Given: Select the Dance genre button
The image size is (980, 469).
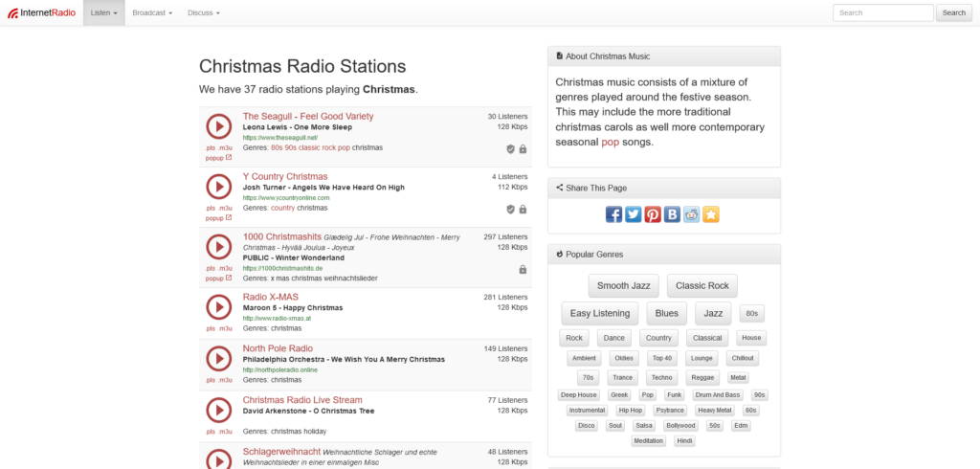Looking at the screenshot, I should [614, 338].
